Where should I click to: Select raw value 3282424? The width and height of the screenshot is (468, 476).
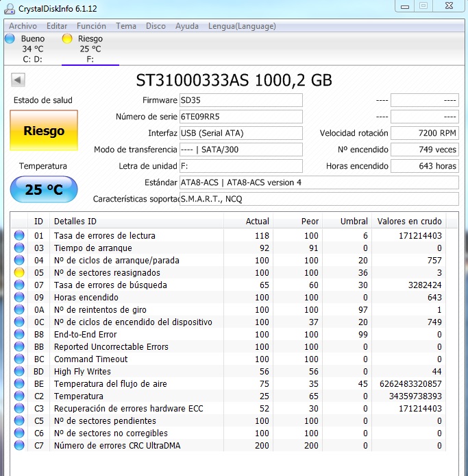pos(425,285)
